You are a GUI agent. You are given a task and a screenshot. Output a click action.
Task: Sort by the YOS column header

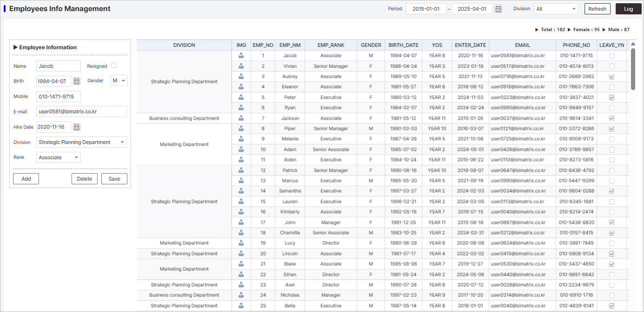[x=437, y=45]
